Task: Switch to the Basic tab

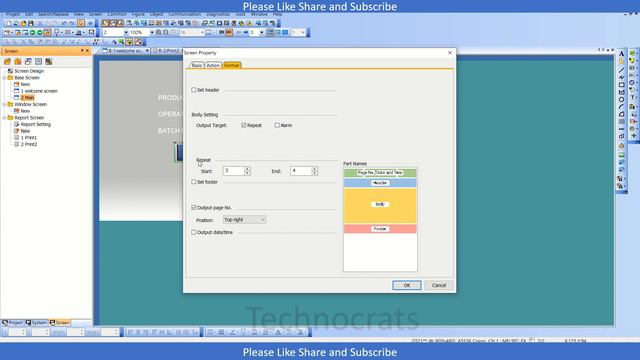Action: coord(197,65)
